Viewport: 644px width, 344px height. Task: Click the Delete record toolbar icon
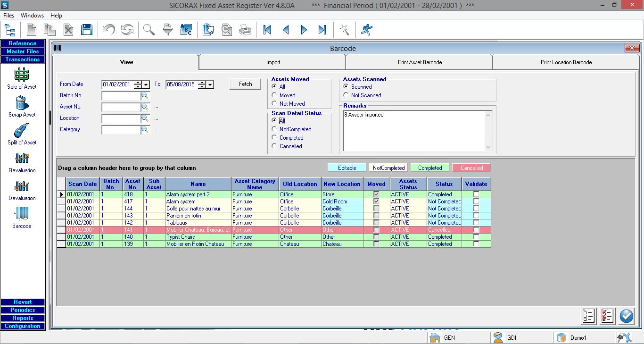tap(68, 30)
